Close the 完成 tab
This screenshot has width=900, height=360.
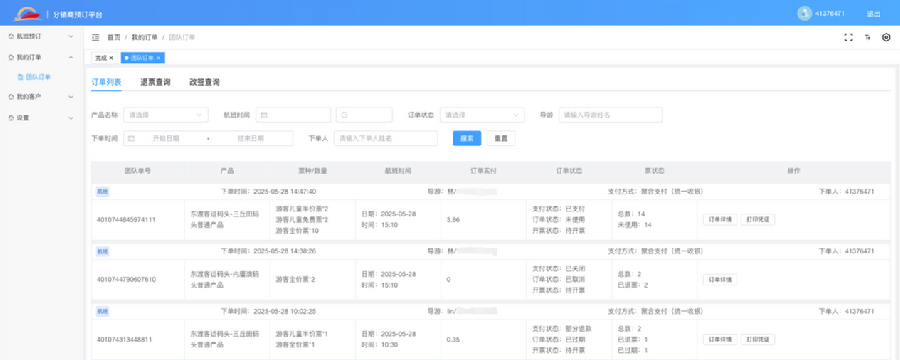111,58
